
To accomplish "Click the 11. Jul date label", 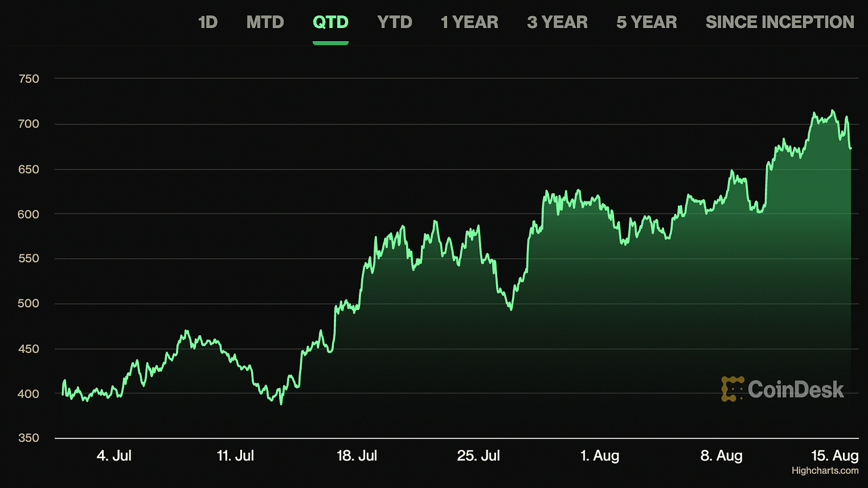I will coord(235,456).
